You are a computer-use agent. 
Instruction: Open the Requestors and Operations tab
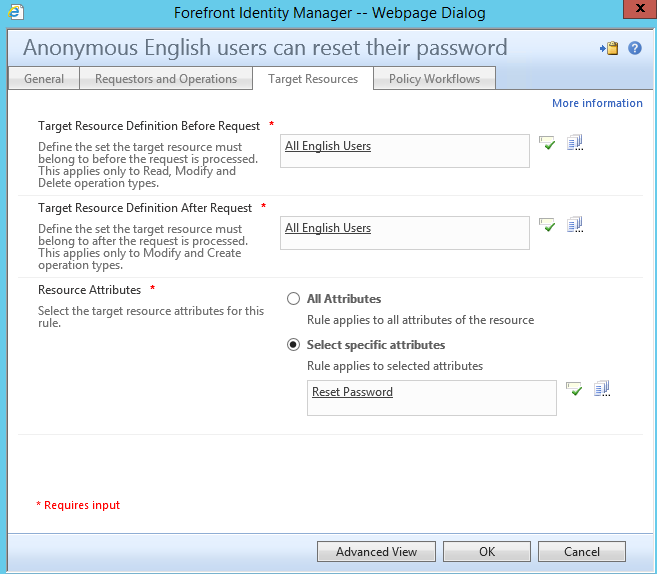click(166, 78)
